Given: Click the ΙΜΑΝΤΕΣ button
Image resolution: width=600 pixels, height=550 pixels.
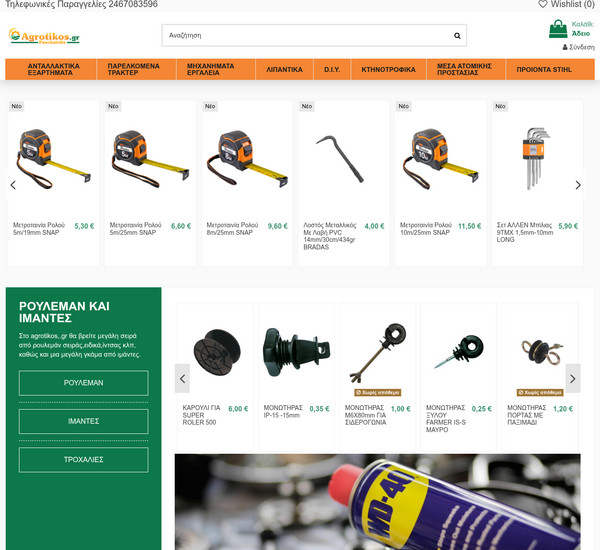Looking at the screenshot, I should pyautogui.click(x=83, y=421).
